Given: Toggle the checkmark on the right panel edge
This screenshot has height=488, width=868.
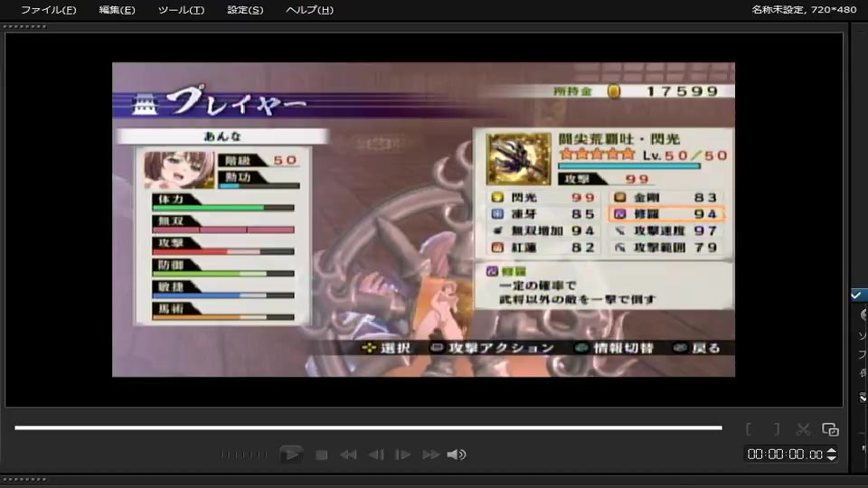Looking at the screenshot, I should (x=856, y=295).
